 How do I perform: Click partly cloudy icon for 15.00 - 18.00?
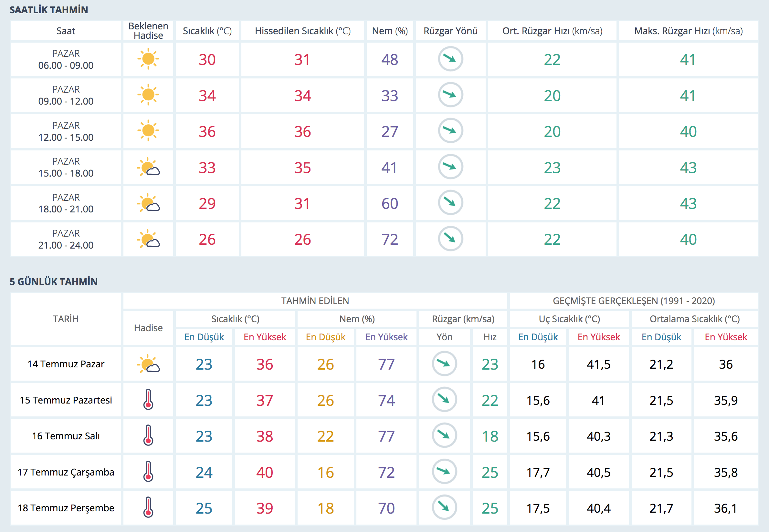pyautogui.click(x=148, y=167)
